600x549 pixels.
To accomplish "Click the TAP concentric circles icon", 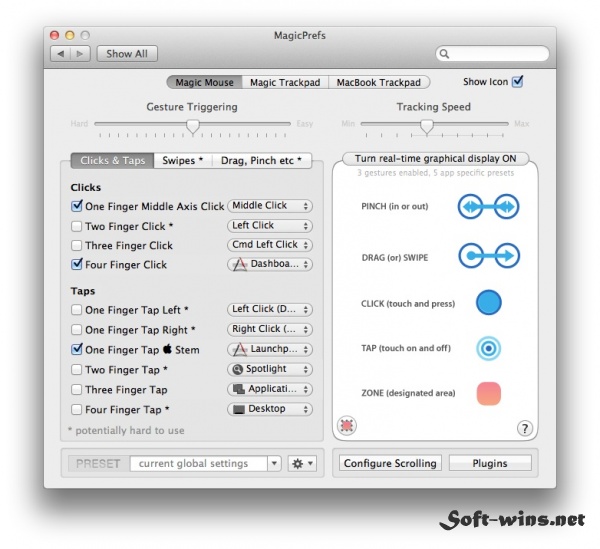I will pyautogui.click(x=489, y=348).
